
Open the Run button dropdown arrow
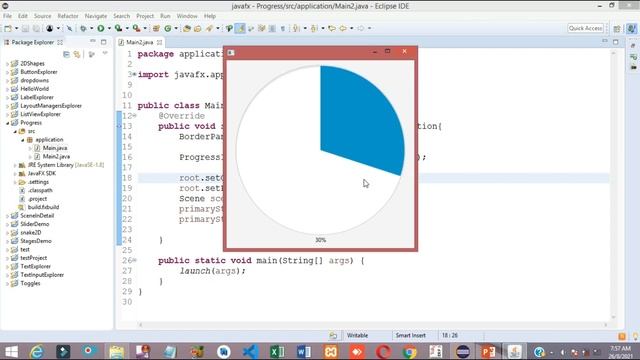click(109, 29)
